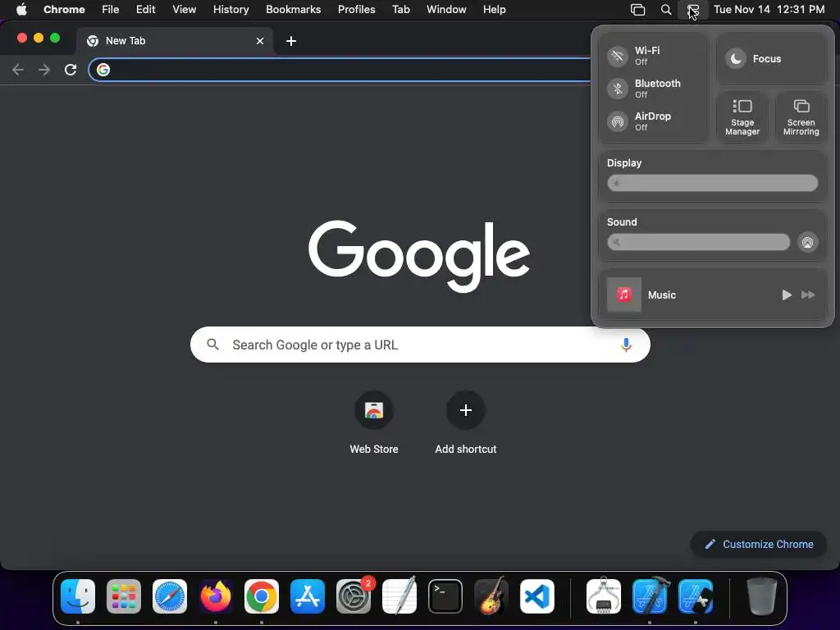Open System Information chip icon in Dock
This screenshot has width=840, height=630.
[x=604, y=596]
